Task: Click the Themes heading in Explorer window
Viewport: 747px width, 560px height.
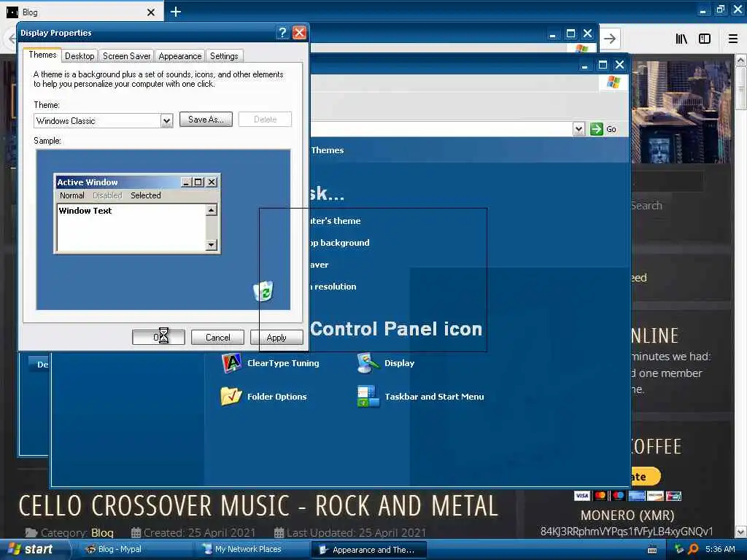Action: coord(328,150)
